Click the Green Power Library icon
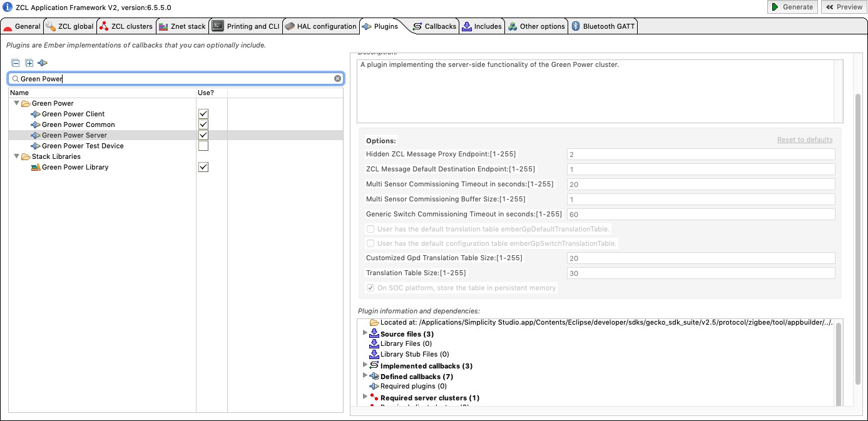868x421 pixels. [36, 167]
